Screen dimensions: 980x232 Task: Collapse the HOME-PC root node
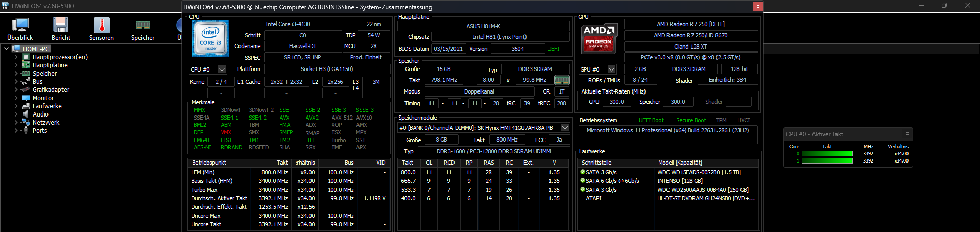pos(6,49)
